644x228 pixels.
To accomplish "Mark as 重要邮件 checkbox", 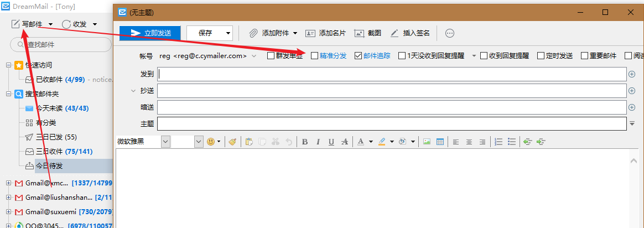I will point(584,55).
